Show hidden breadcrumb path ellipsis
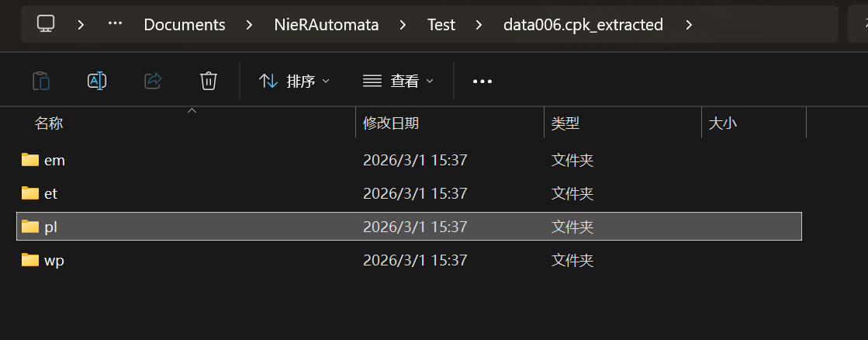Screen dimensions: 868x340 pos(116,24)
